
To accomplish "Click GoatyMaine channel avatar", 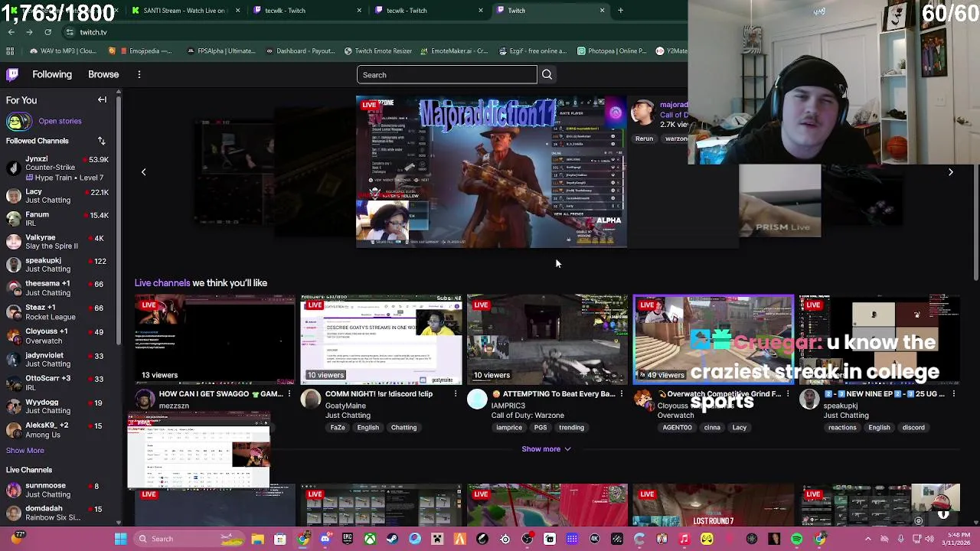I will pos(310,399).
